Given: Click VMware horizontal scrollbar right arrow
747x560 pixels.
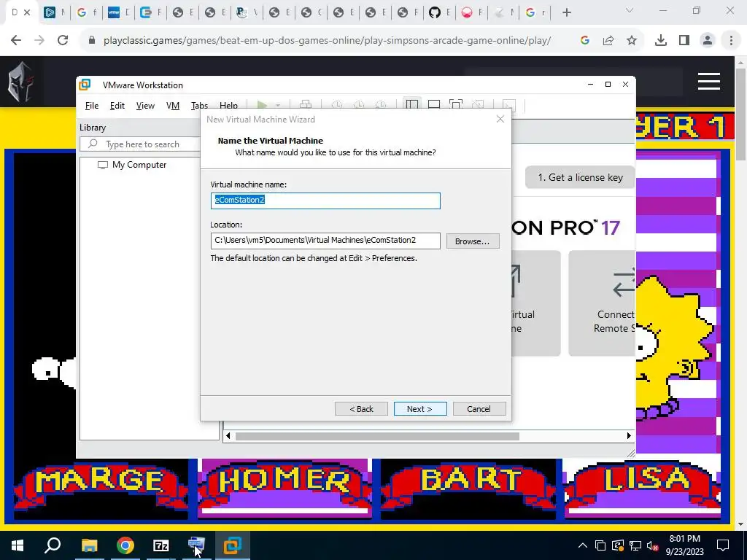Looking at the screenshot, I should [629, 436].
